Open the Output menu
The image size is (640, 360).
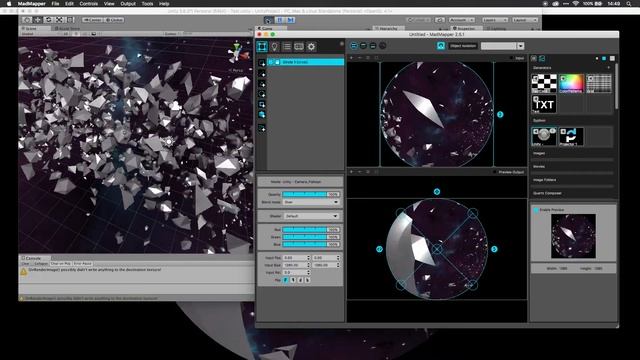tap(128, 3)
